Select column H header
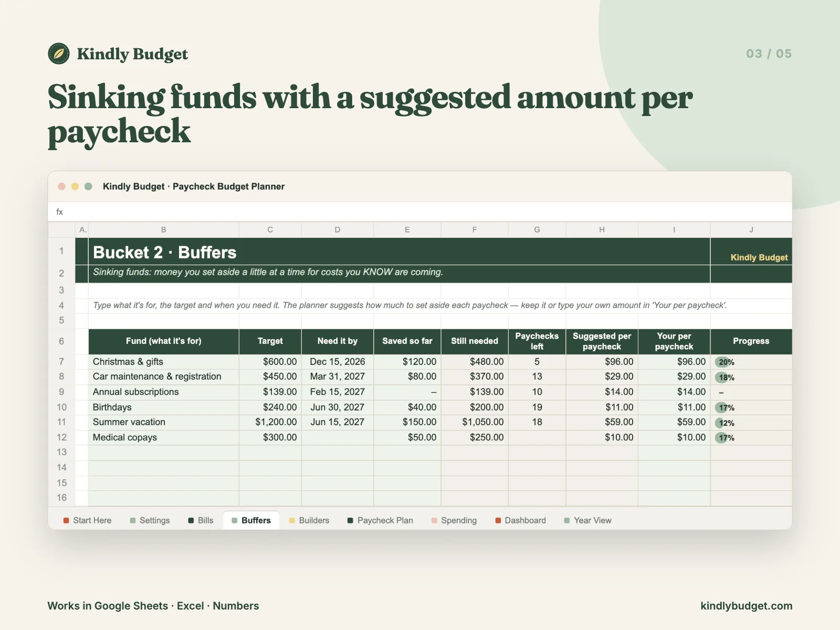Viewport: 840px width, 630px height. (x=602, y=230)
